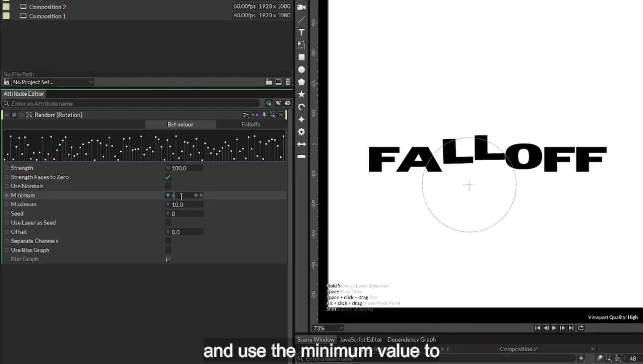This screenshot has width=643, height=364.
Task: Switch to the Falloffs tab
Action: [x=251, y=124]
